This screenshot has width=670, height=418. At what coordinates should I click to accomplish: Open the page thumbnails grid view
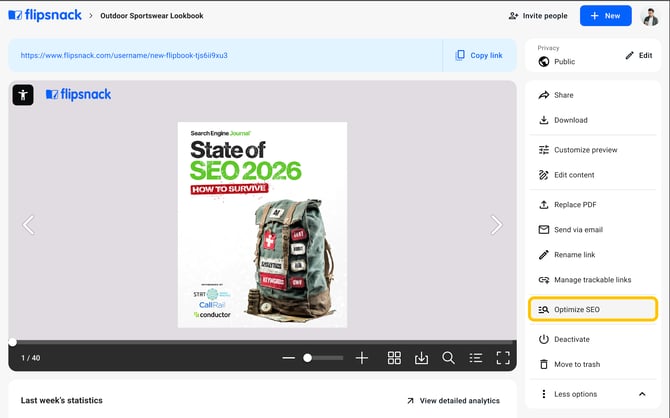click(x=394, y=358)
